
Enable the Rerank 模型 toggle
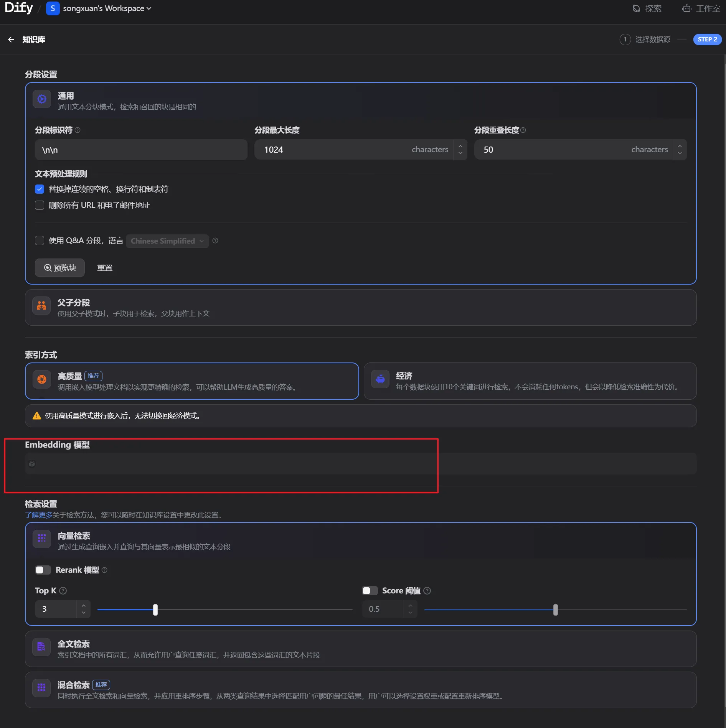tap(43, 570)
